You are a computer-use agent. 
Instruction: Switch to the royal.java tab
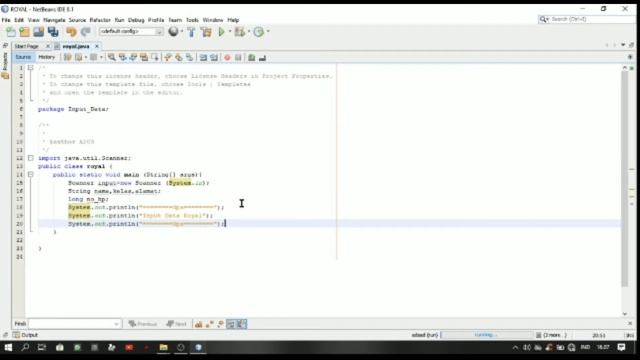(76, 47)
